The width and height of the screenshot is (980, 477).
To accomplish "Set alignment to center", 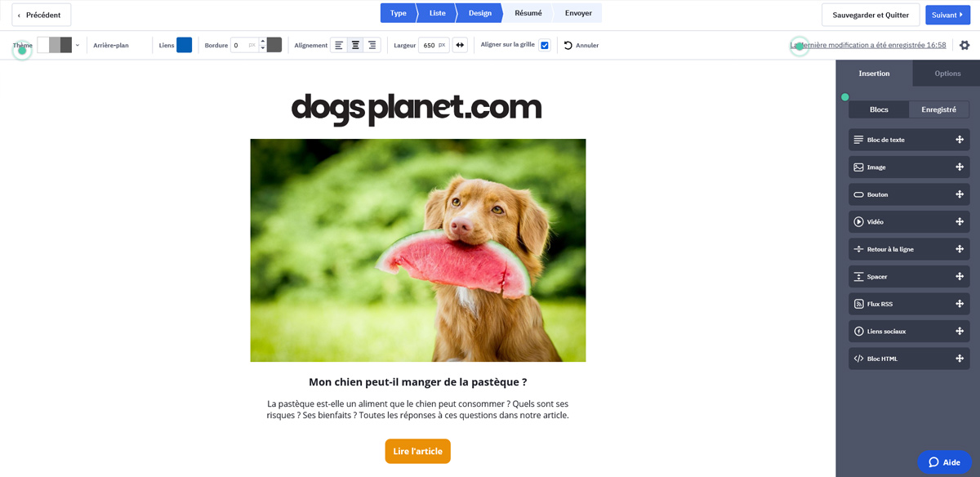I will (355, 45).
